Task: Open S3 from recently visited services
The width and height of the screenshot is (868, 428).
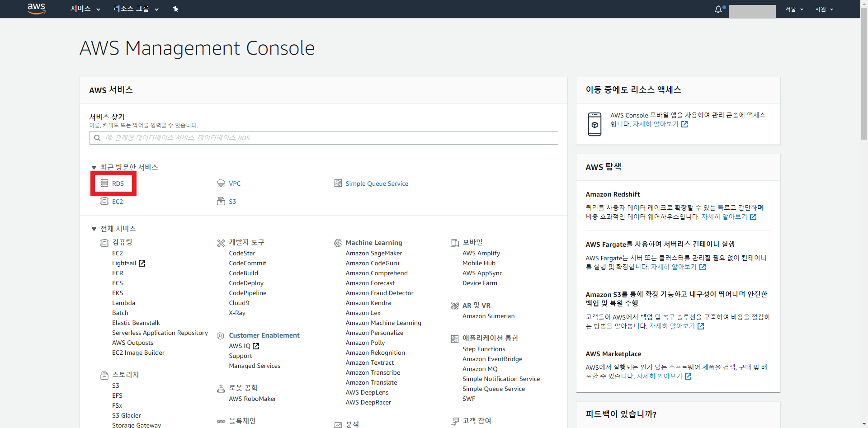Action: [x=232, y=202]
